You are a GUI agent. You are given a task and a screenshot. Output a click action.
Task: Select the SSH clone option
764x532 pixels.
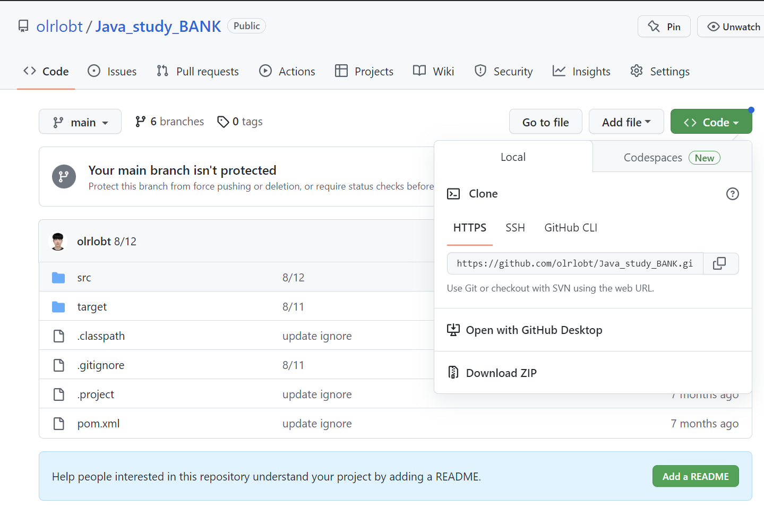point(515,228)
